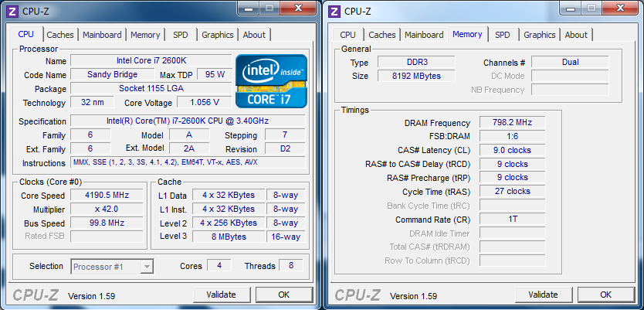Switch to CPU tab in the Memory timings window
Viewport: 644px width, 310px height.
coord(347,35)
